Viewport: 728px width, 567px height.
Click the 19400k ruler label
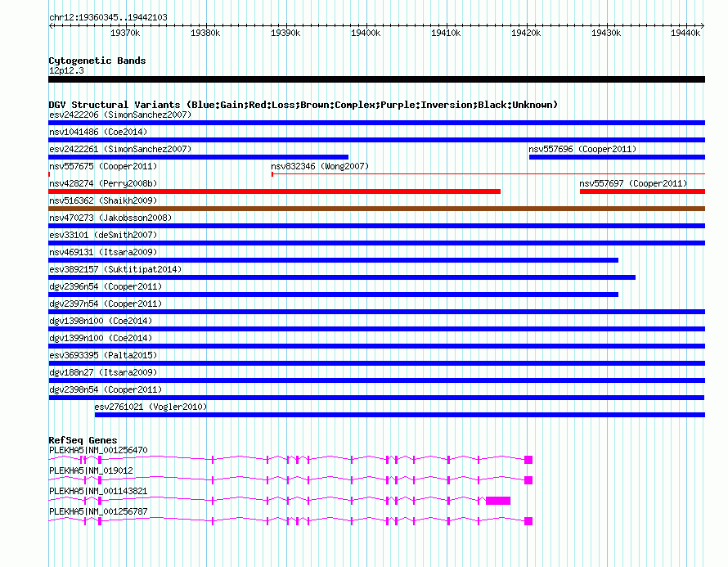point(366,33)
